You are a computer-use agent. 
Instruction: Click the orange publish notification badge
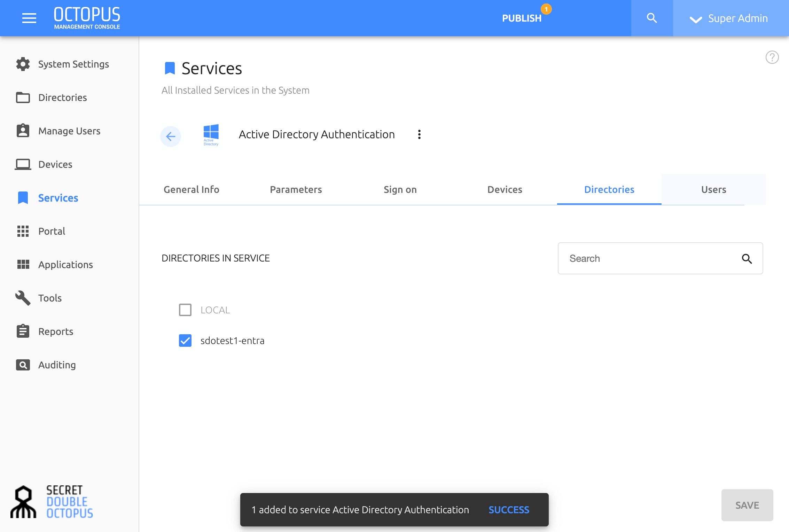pyautogui.click(x=546, y=9)
